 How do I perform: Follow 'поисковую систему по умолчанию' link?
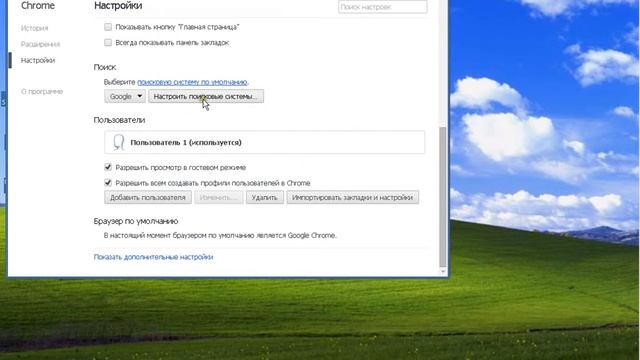(192, 82)
